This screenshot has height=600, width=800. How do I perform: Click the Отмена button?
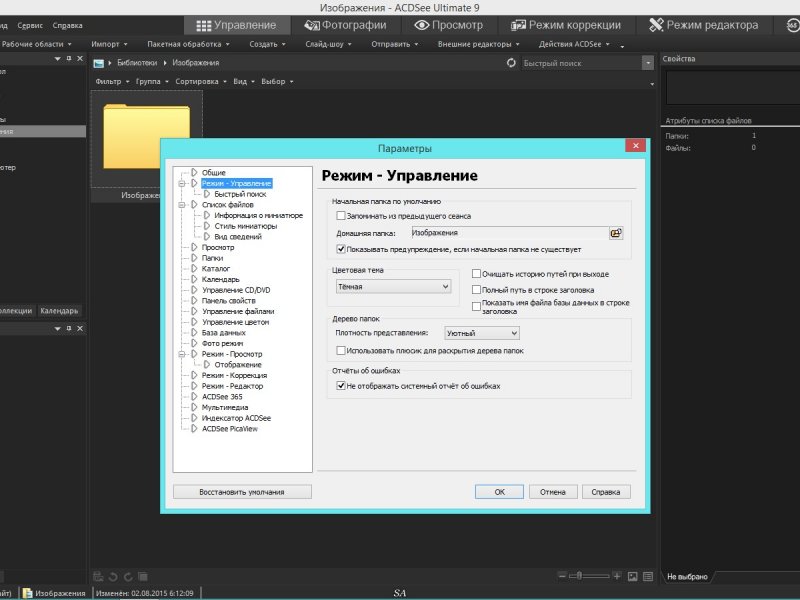click(553, 492)
